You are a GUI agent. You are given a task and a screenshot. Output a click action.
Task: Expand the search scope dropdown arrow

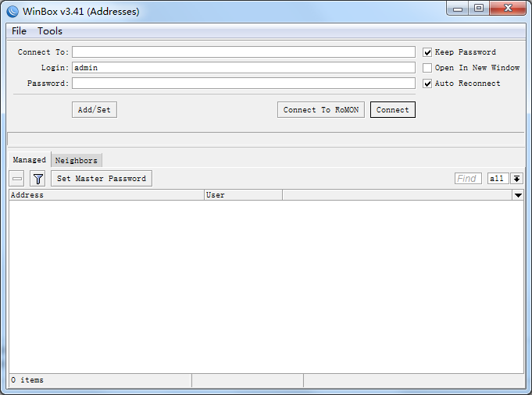tap(516, 179)
